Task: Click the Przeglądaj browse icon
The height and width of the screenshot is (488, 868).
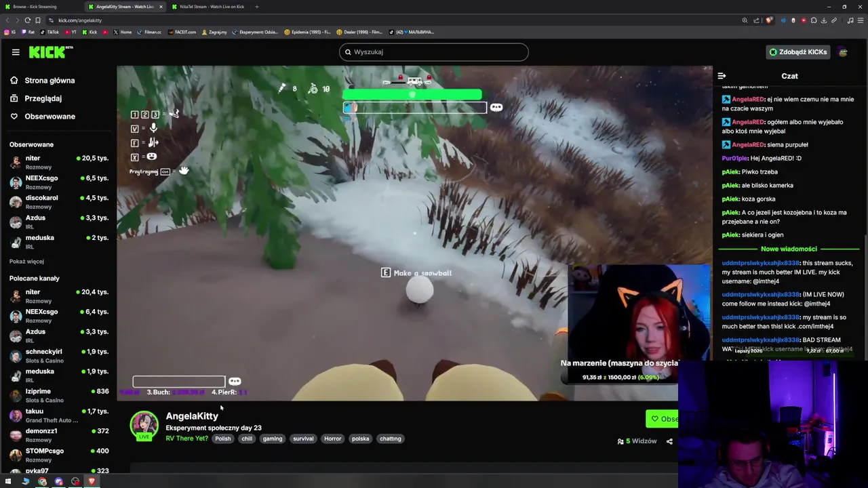Action: (14, 98)
